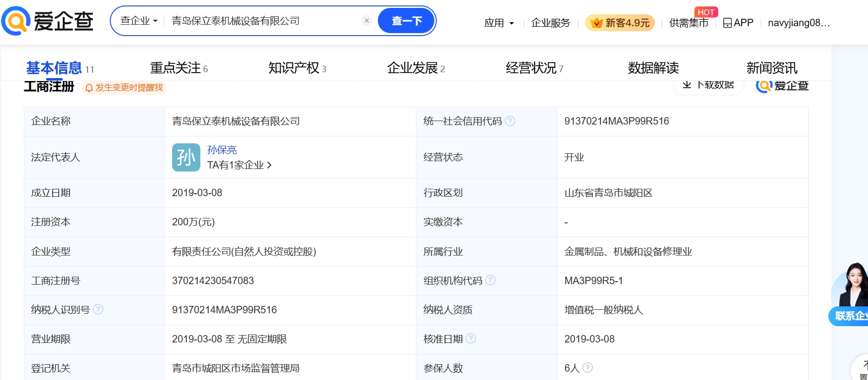Screen dimensions: 868x380
Task: Click the help icon beside 统一社会信用代码
Action: click(x=510, y=121)
